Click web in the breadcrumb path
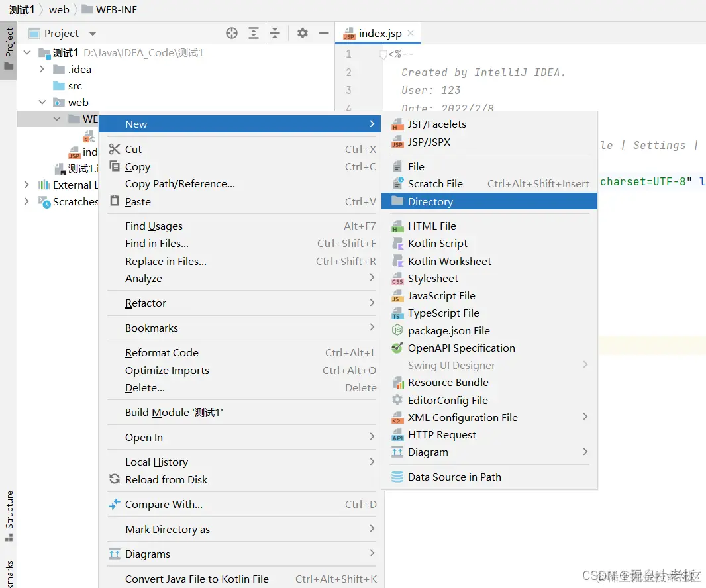This screenshot has width=706, height=588. click(59, 9)
